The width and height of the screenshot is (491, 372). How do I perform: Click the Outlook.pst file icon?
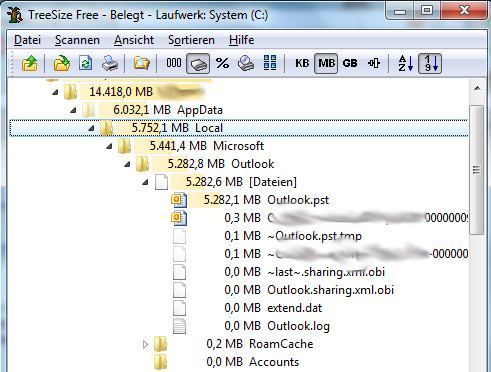tap(179, 200)
